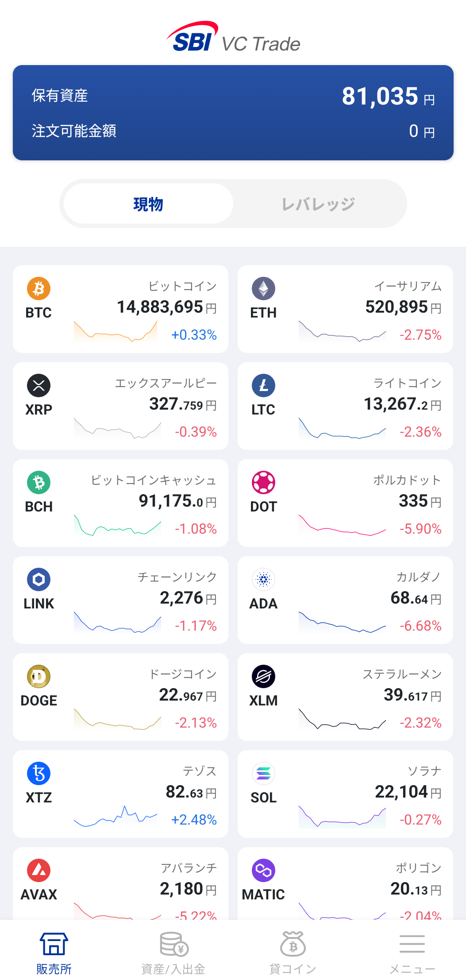Tap the XRP coin icon
466x980 pixels.
pyautogui.click(x=39, y=386)
